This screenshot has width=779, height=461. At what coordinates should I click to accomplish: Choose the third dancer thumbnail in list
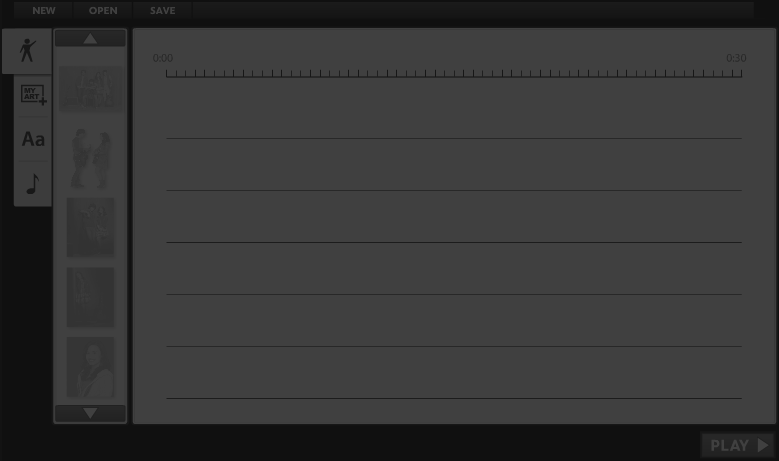click(90, 228)
